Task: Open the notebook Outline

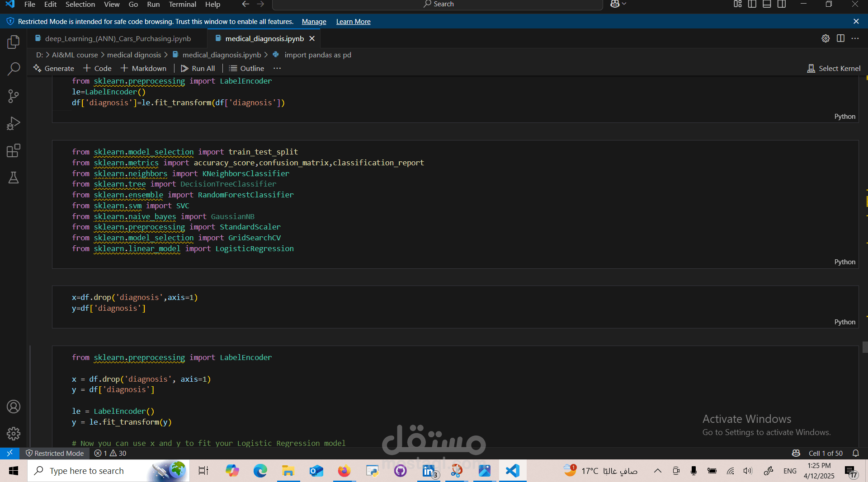Action: (246, 68)
